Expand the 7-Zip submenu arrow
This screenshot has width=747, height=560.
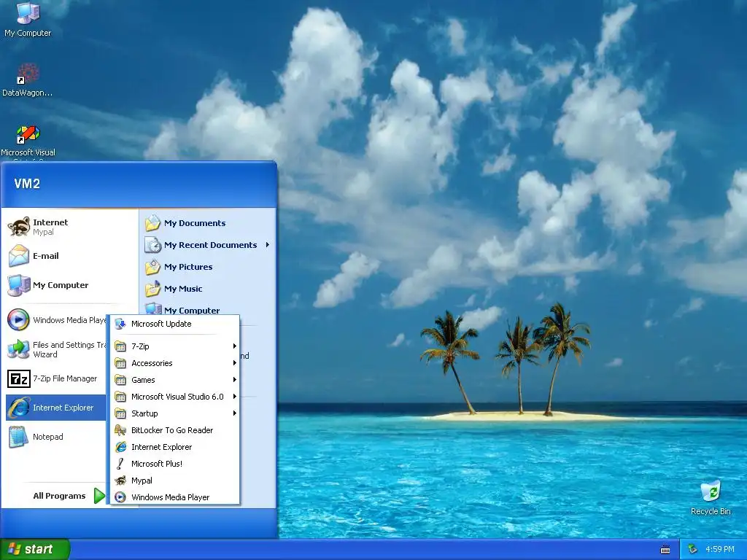(234, 346)
